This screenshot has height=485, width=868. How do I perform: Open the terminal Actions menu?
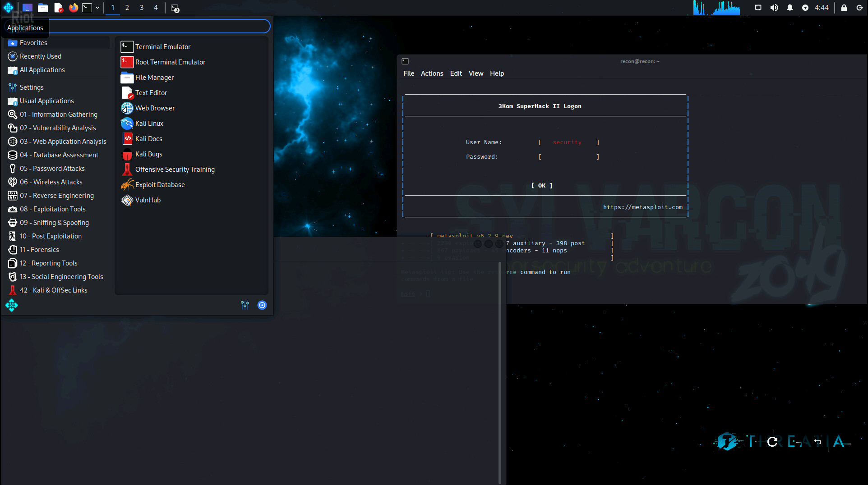[x=432, y=73]
